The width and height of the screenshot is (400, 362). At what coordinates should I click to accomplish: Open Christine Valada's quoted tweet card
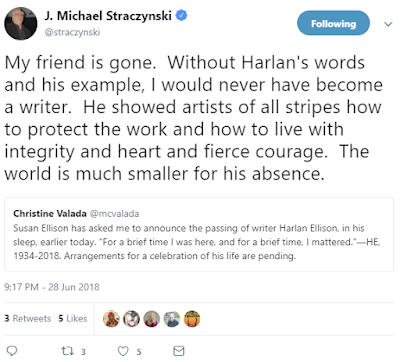coord(199,234)
